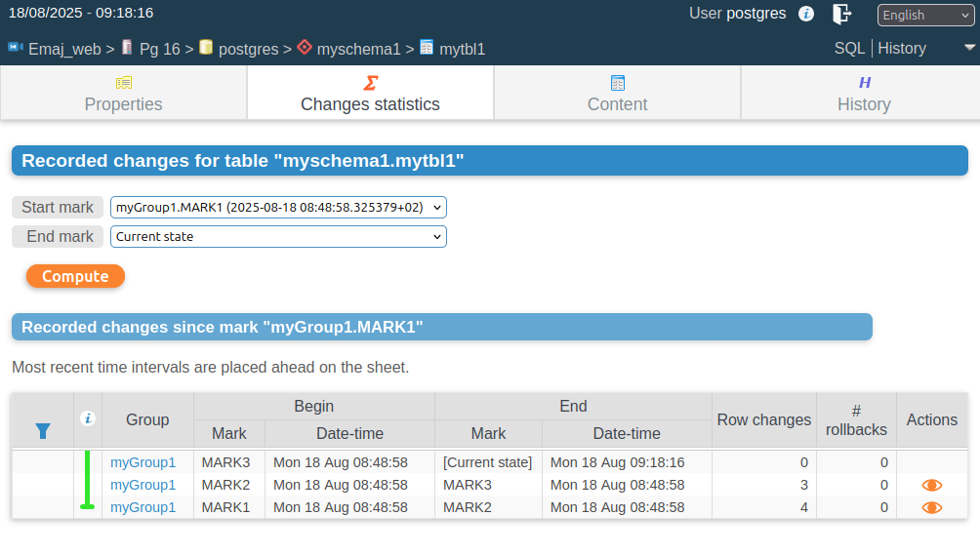The image size is (980, 555).
Task: Open the English language selector
Action: pyautogui.click(x=925, y=15)
